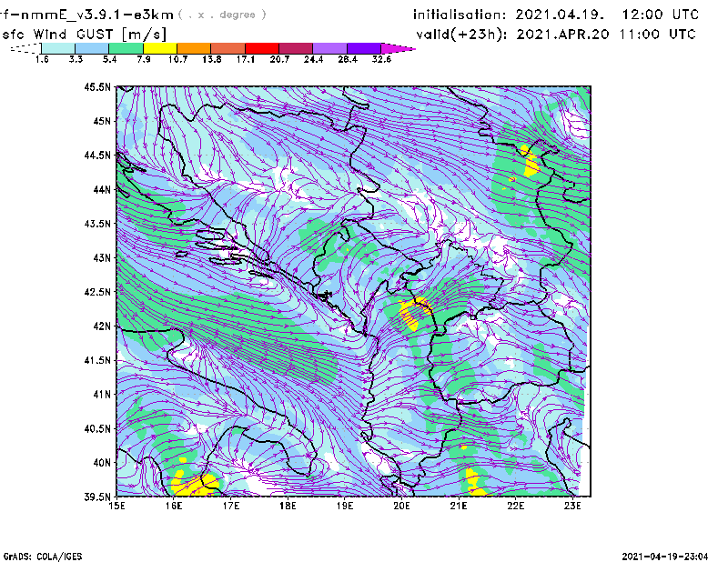Click the 21E longitude label
The height and width of the screenshot is (562, 728).
[459, 506]
